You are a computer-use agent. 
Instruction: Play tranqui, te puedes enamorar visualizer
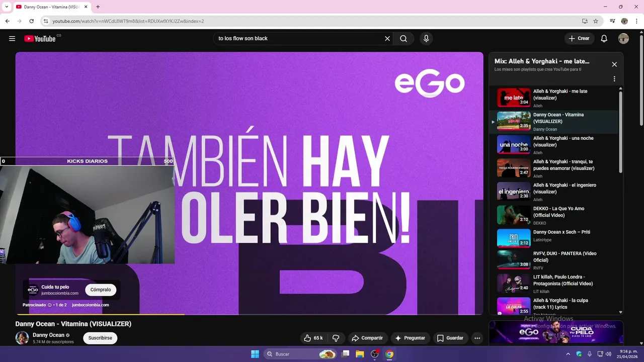[x=553, y=168]
